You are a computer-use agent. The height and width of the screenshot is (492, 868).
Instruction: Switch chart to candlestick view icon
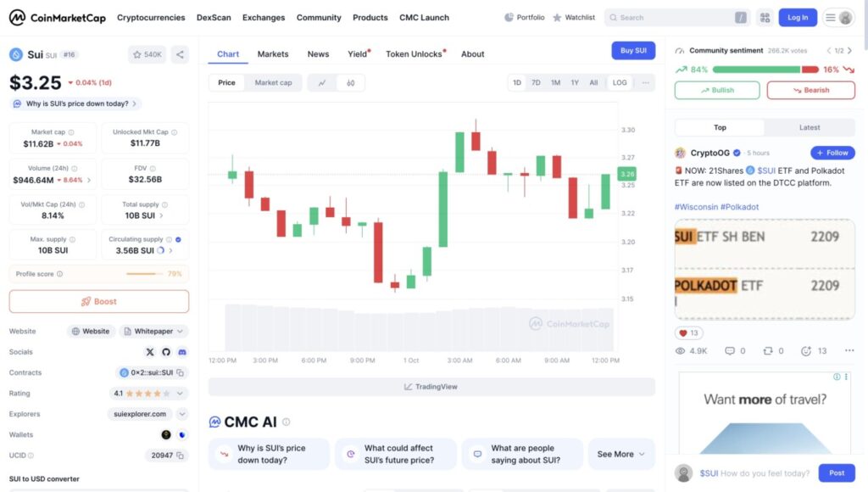click(350, 83)
